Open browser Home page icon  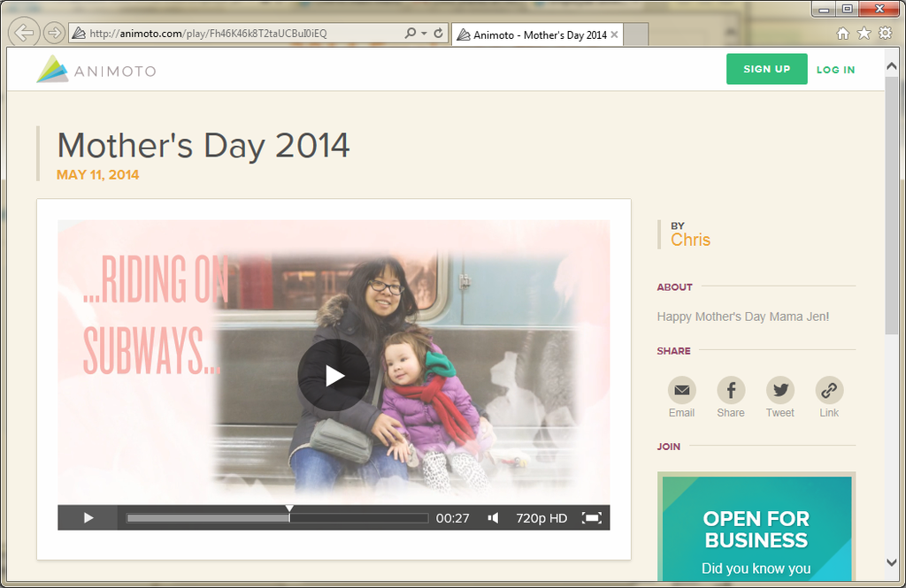pyautogui.click(x=842, y=34)
